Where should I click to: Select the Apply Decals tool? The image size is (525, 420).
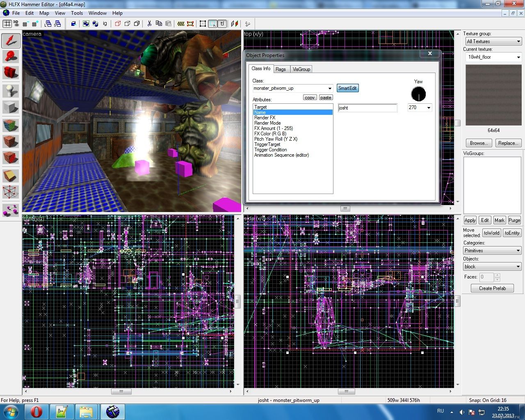point(11,158)
